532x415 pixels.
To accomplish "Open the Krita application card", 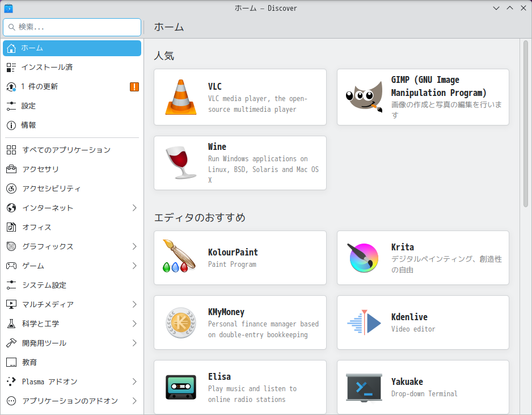I will point(423,258).
